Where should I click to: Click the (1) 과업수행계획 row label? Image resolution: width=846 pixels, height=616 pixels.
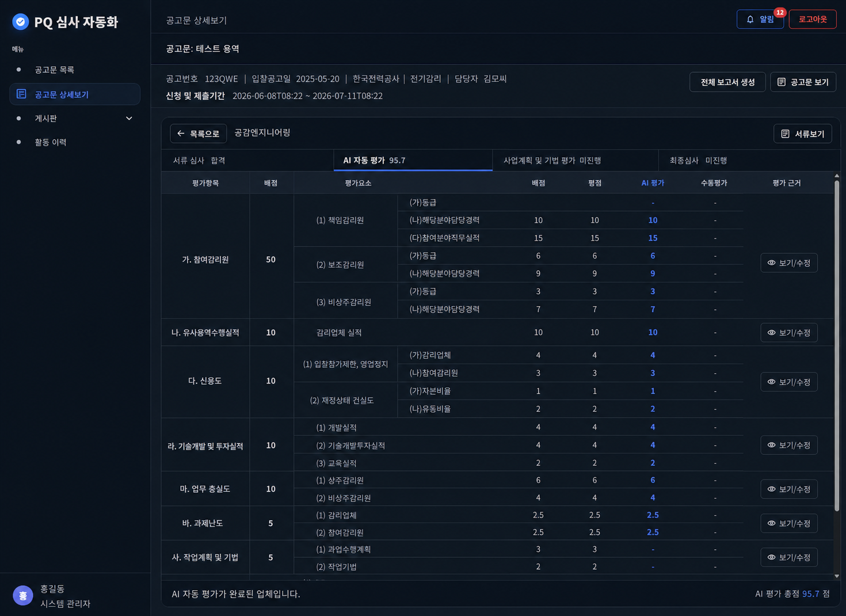(x=344, y=550)
